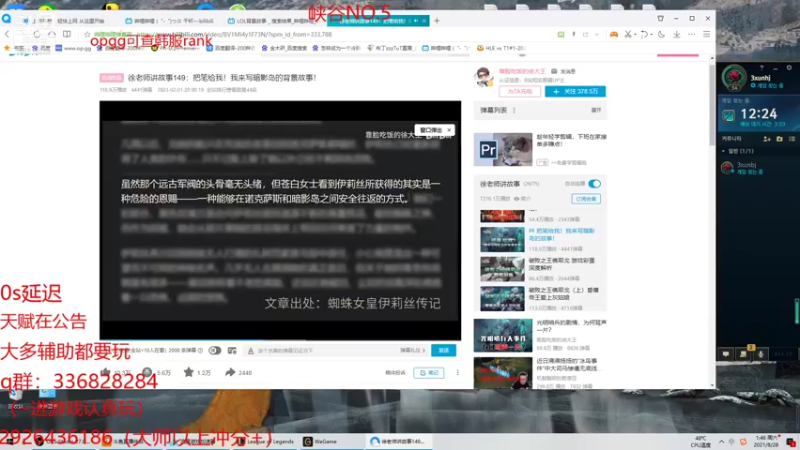Expand the danmaku list panel
This screenshot has width=800, height=450.
[x=596, y=110]
